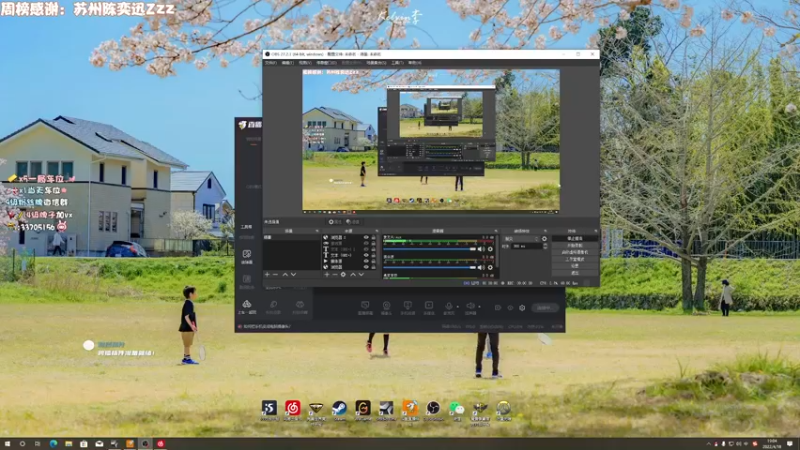Remove the selected scene with the minus icon
Viewport: 800px width, 450px height.
pos(276,274)
